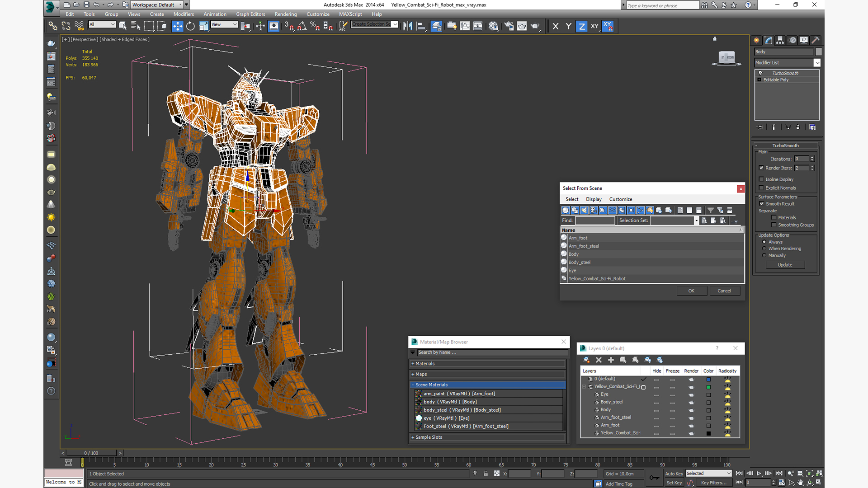Play animation in playback controls

[x=759, y=474]
